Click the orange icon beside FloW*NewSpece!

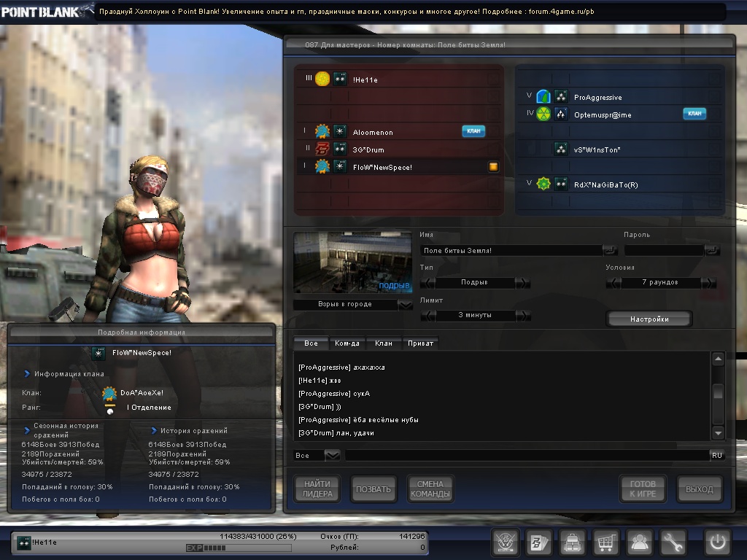pyautogui.click(x=493, y=167)
